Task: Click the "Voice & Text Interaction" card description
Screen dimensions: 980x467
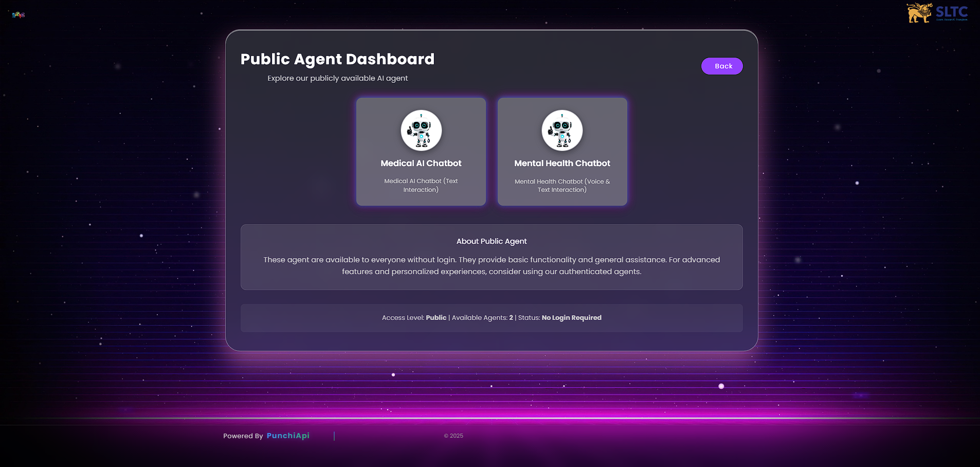Action: (562, 186)
